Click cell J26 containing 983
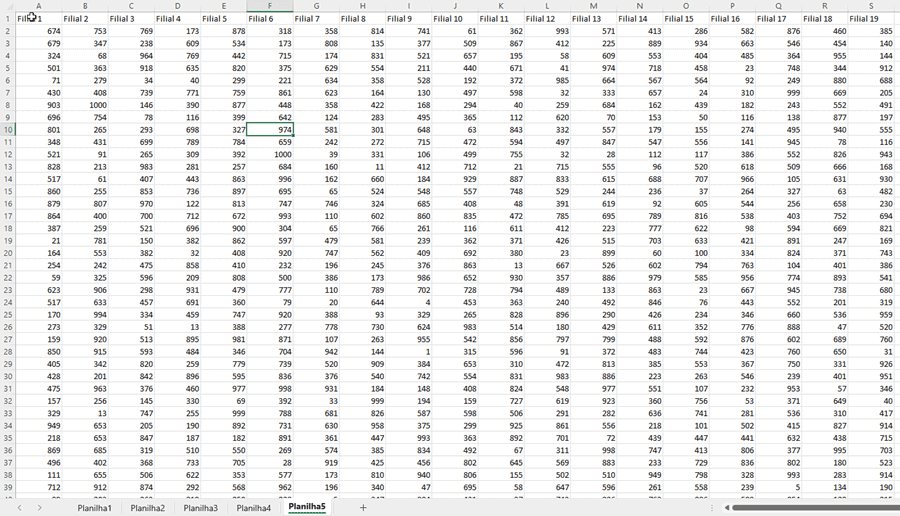 [x=455, y=327]
